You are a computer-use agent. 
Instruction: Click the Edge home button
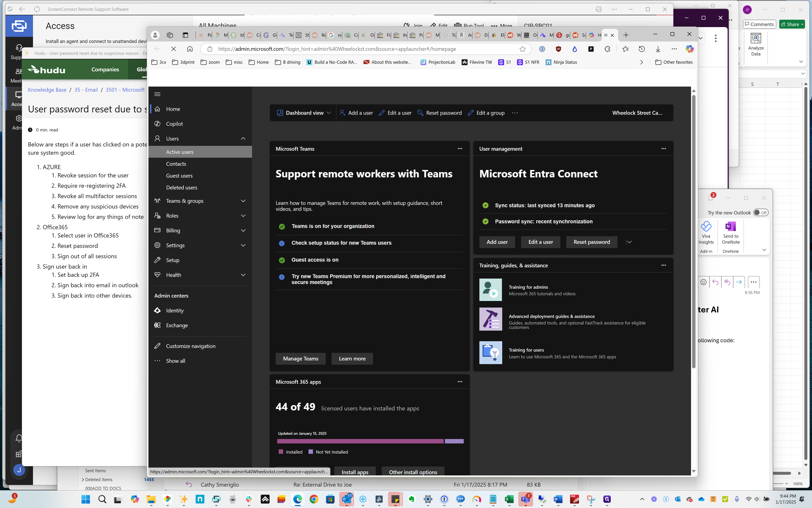point(190,49)
